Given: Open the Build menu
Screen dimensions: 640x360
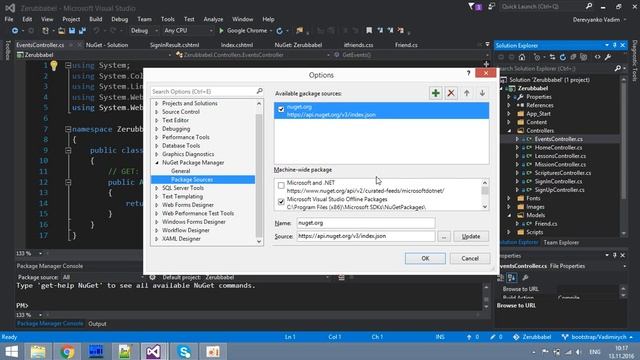Looking at the screenshot, I should click(96, 19).
